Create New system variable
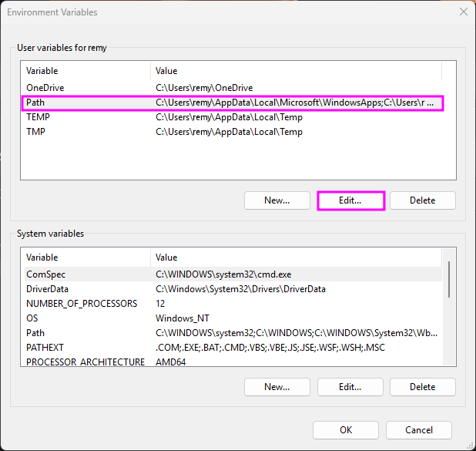 pos(277,387)
